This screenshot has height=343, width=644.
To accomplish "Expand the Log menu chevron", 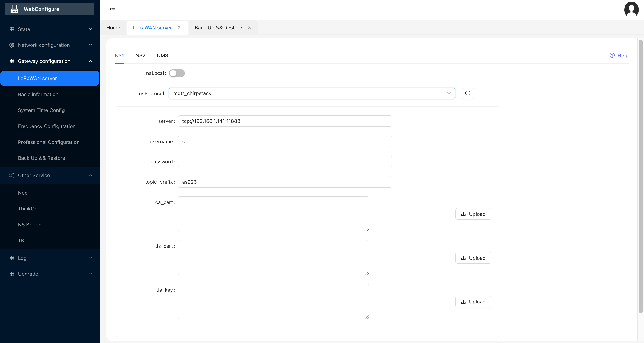I will click(91, 258).
